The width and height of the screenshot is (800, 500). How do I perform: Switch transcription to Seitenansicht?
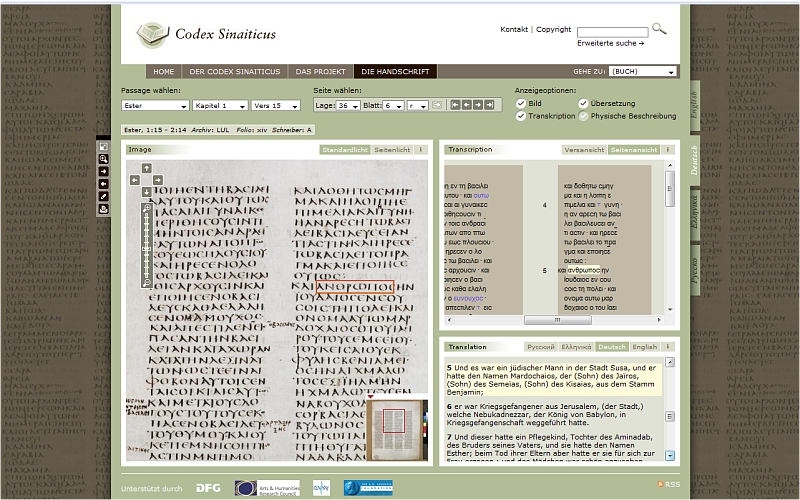tap(634, 149)
